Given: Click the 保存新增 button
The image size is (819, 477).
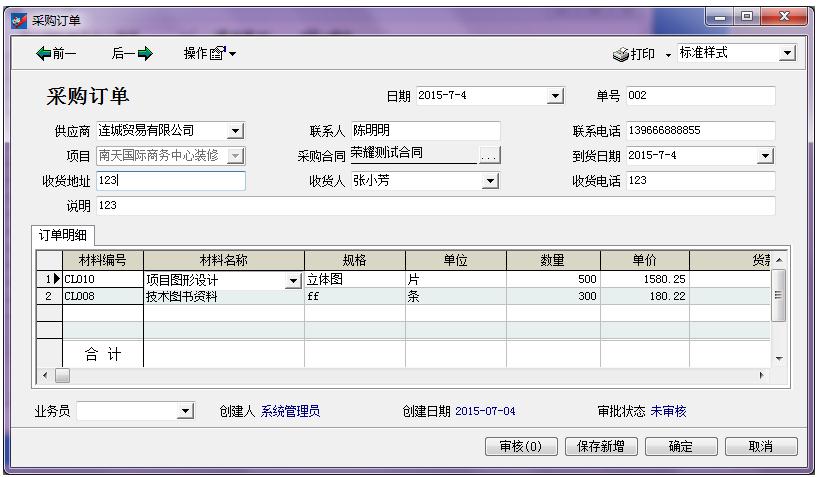Looking at the screenshot, I should click(600, 447).
